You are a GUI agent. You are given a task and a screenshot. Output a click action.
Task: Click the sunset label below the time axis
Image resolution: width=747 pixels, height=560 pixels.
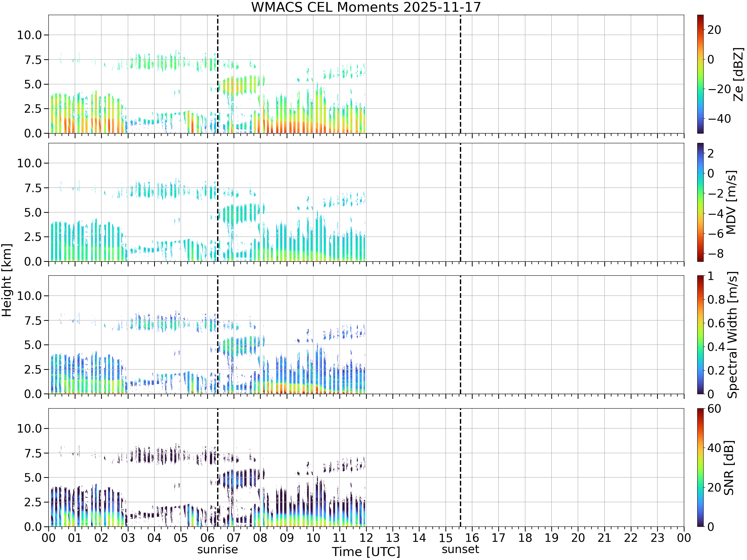pyautogui.click(x=460, y=549)
